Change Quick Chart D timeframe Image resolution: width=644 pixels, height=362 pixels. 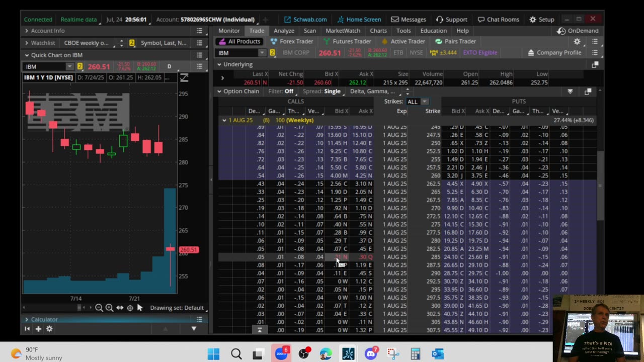tap(169, 66)
